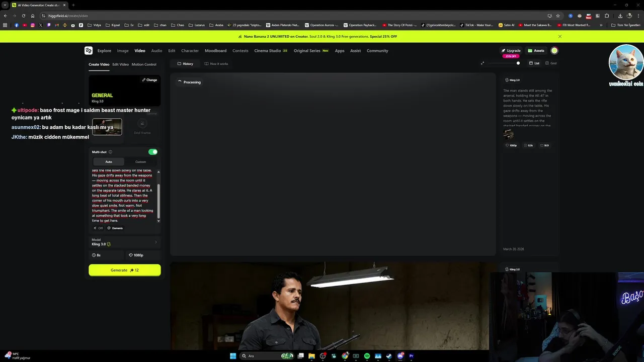
Task: Open the Audio section
Action: [x=156, y=51]
